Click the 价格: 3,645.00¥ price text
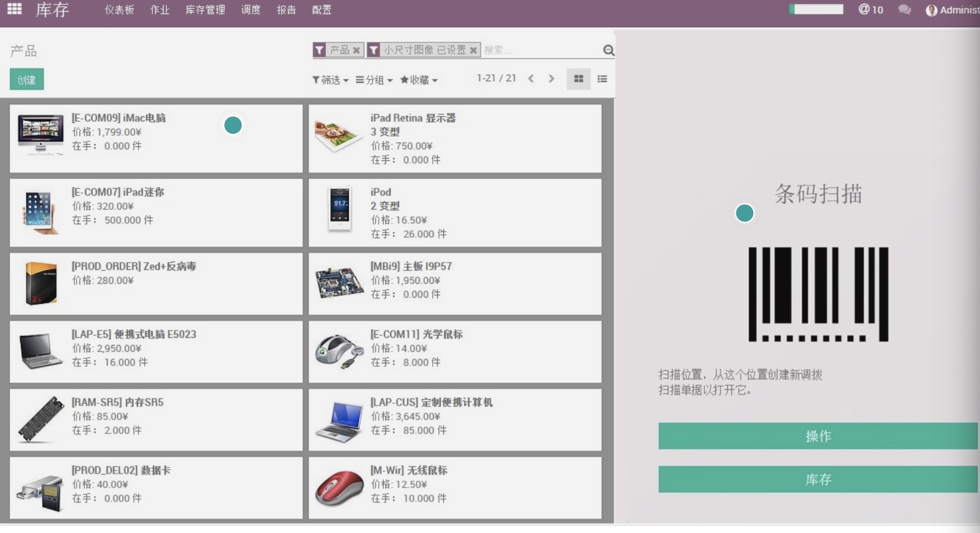This screenshot has height=533, width=980. 405,416
